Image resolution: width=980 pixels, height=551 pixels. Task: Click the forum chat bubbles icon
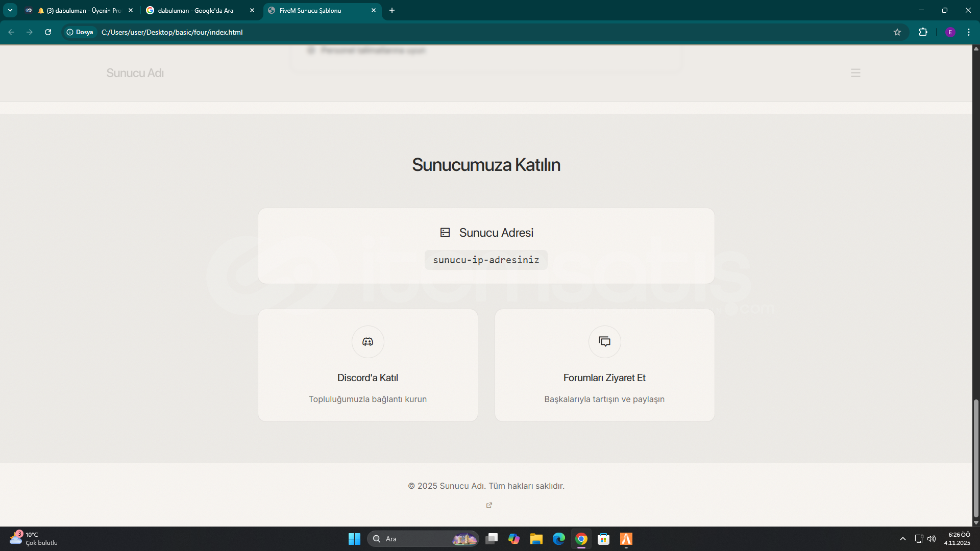604,342
